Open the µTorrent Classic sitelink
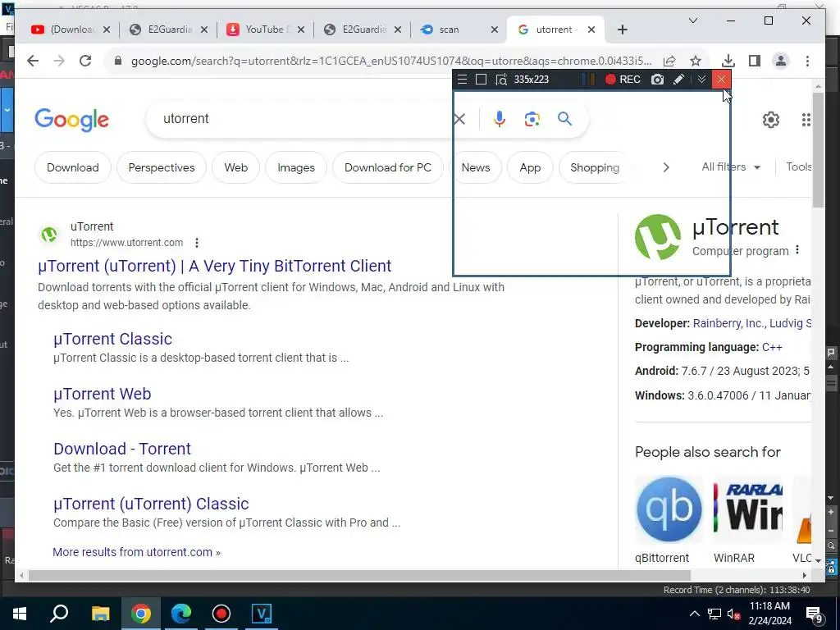Image resolution: width=840 pixels, height=630 pixels. tap(112, 339)
